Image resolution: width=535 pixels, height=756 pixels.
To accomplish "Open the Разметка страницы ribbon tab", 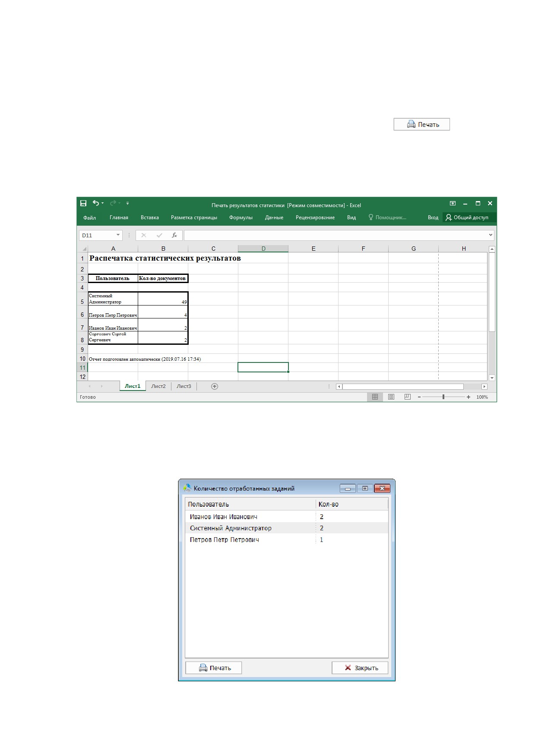I will [194, 217].
